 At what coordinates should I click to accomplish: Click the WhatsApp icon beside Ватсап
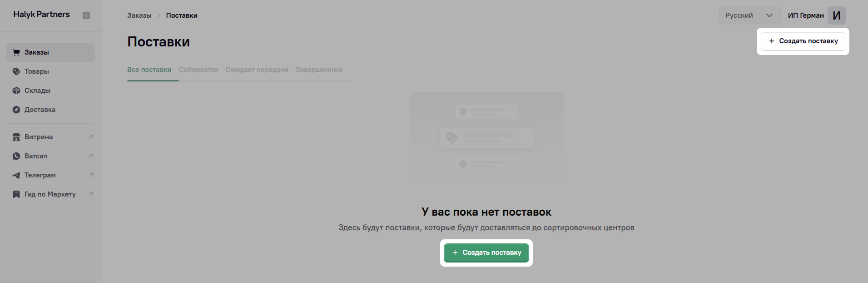(16, 156)
